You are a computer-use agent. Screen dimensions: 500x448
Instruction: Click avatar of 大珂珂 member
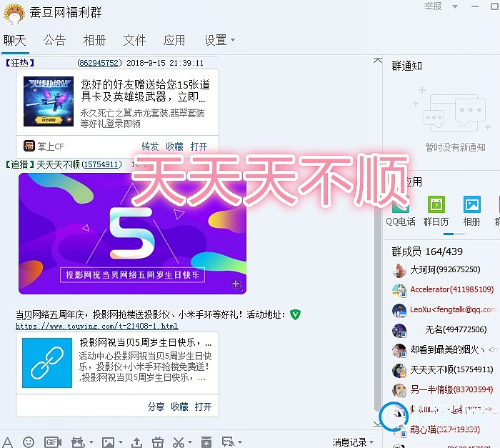(399, 270)
